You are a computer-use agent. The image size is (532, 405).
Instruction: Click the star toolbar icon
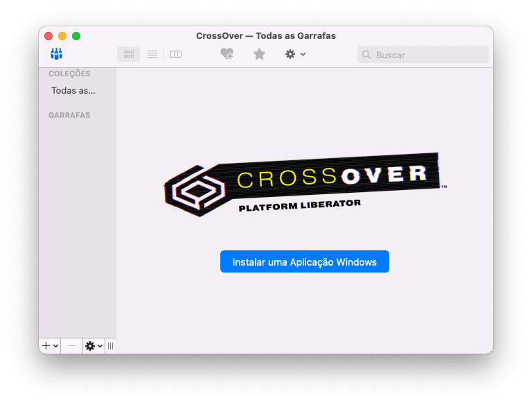click(x=259, y=53)
